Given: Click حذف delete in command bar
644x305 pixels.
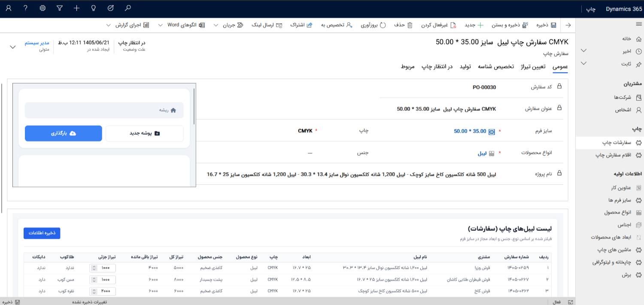Looking at the screenshot, I should coord(403,25).
